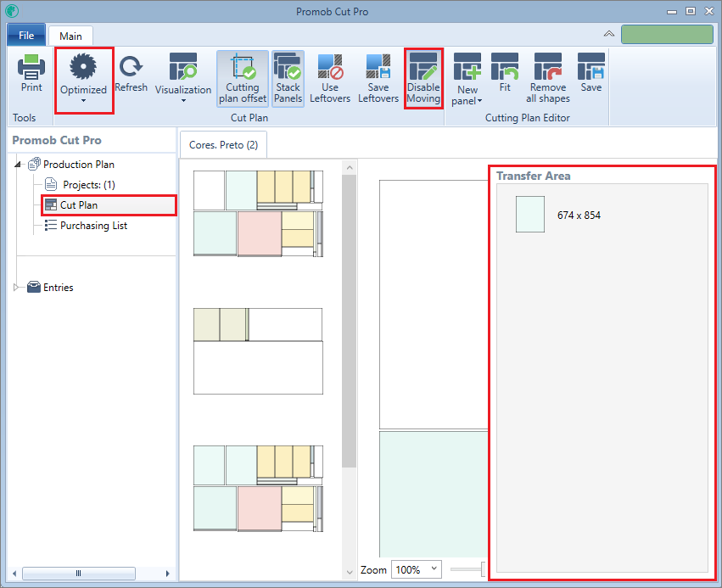Open the File menu
722x588 pixels.
(26, 35)
